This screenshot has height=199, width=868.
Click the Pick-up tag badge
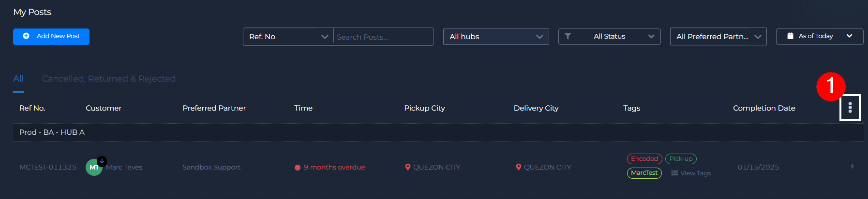[x=681, y=159]
